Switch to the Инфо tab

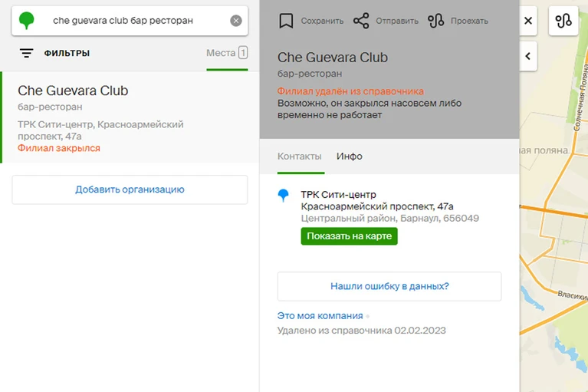coord(349,156)
